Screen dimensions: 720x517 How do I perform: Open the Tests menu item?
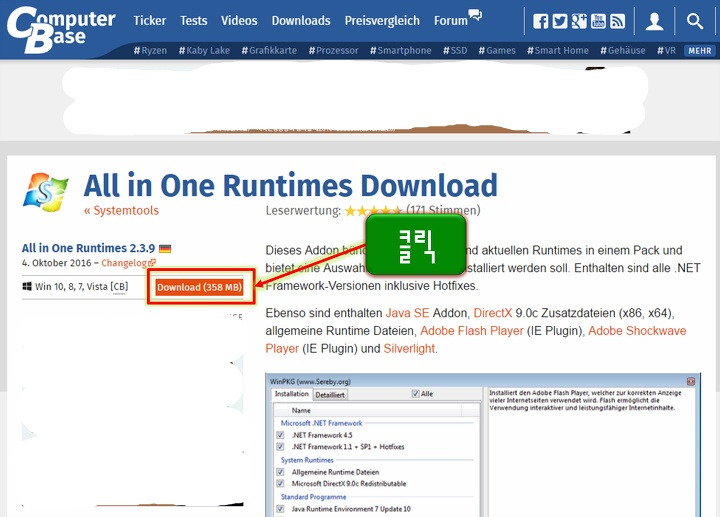tap(193, 21)
